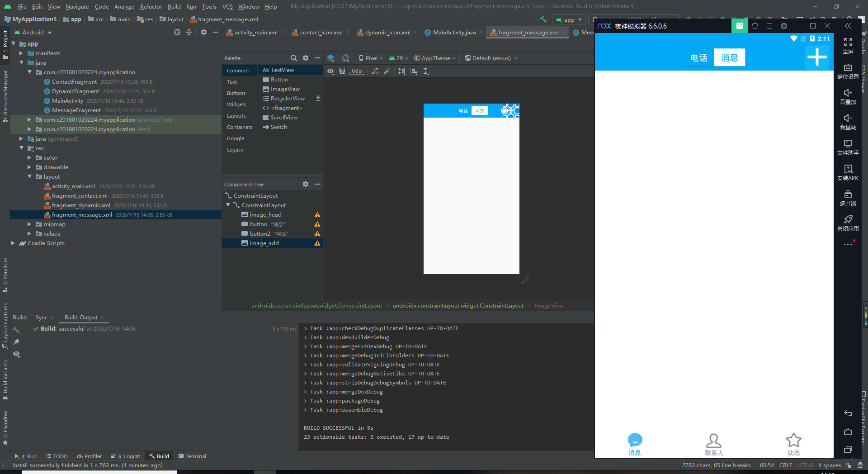This screenshot has width=868, height=474.
Task: Switch to MainActivity.java tab
Action: (x=454, y=32)
